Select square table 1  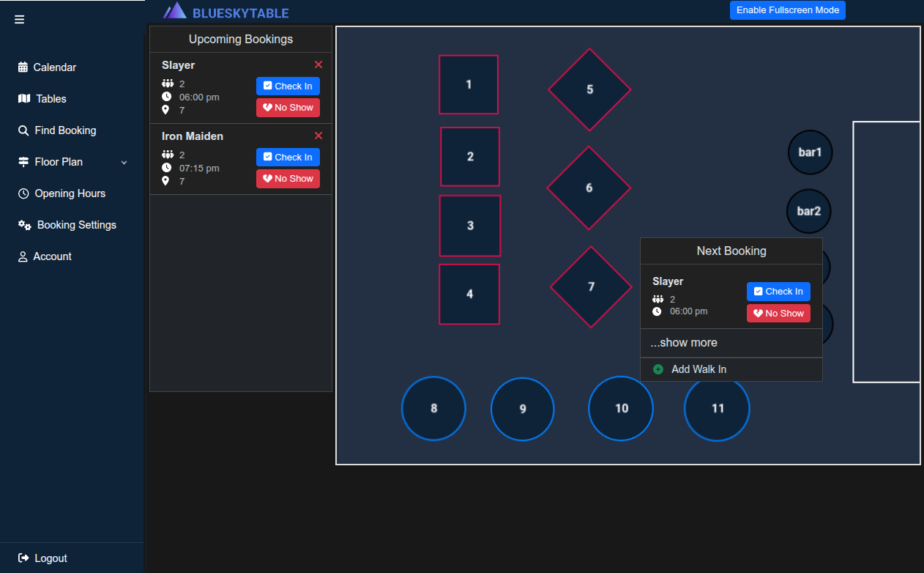469,85
